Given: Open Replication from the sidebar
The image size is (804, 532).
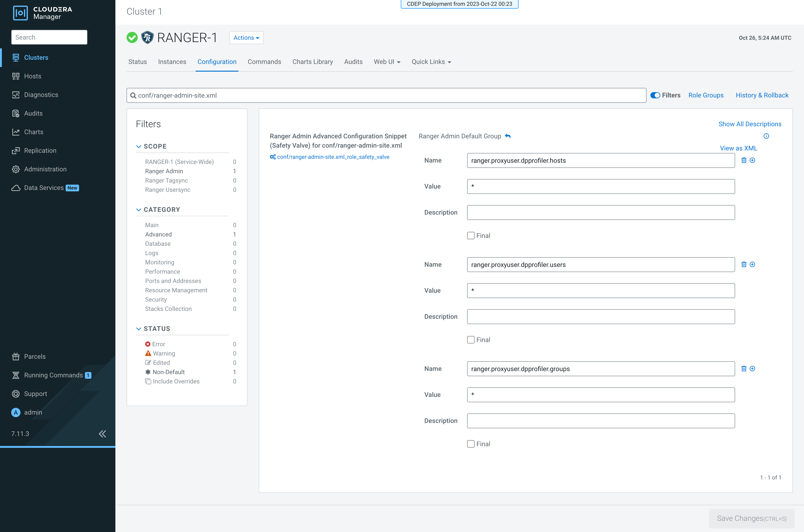Looking at the screenshot, I should (40, 150).
